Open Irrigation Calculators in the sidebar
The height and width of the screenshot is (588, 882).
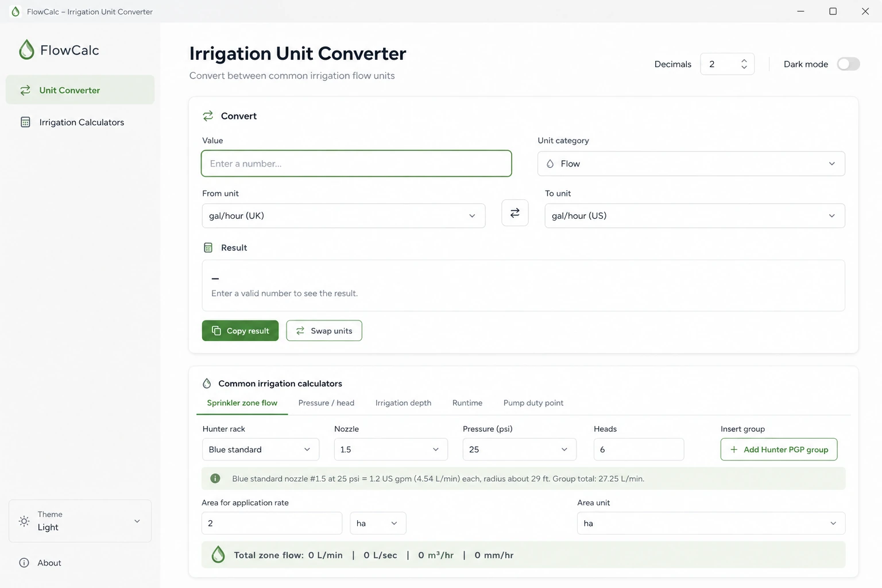[80, 122]
